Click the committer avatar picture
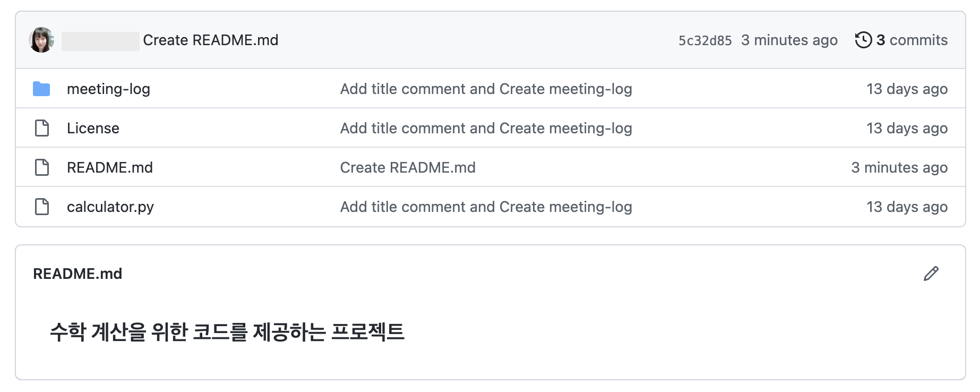The width and height of the screenshot is (980, 392). (41, 40)
